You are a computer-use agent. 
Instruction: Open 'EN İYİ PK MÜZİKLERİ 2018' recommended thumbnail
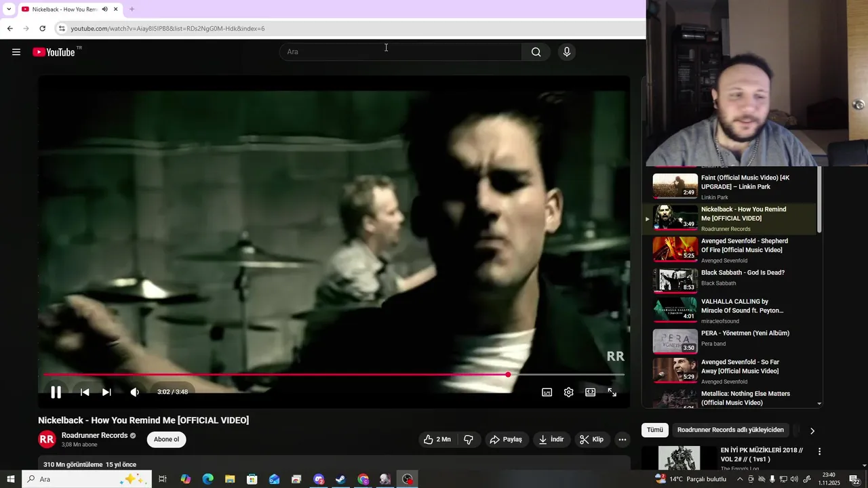(679, 458)
